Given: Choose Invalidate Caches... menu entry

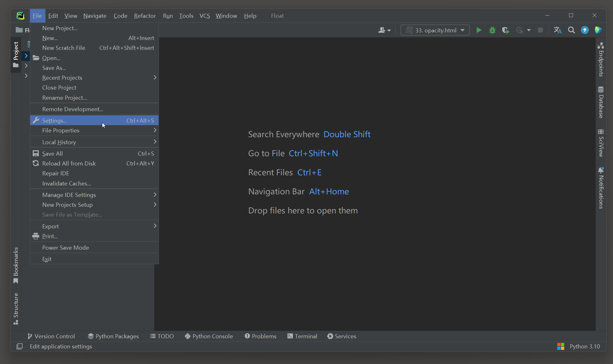Looking at the screenshot, I should [x=66, y=184].
